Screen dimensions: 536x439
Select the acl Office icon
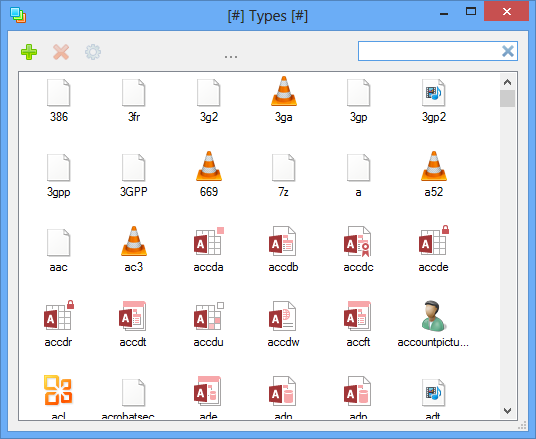pos(58,390)
